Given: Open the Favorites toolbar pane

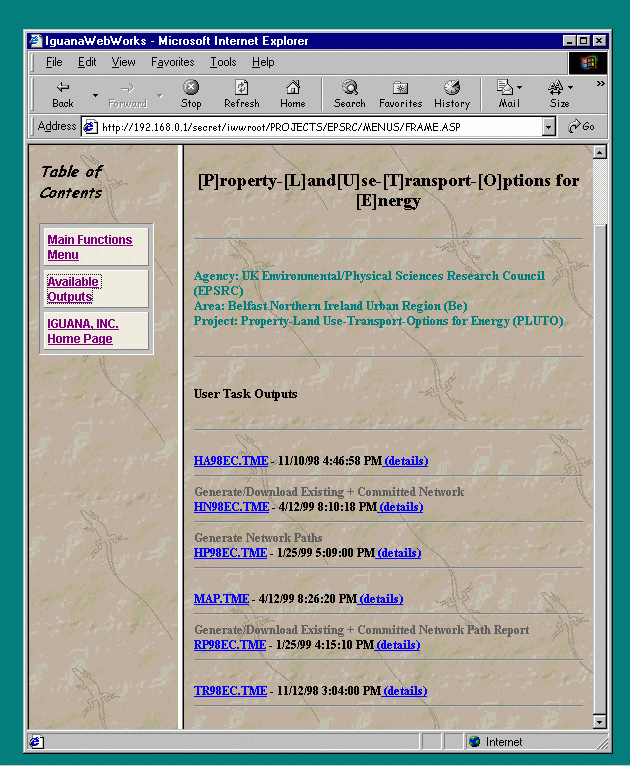Looking at the screenshot, I should [x=400, y=94].
